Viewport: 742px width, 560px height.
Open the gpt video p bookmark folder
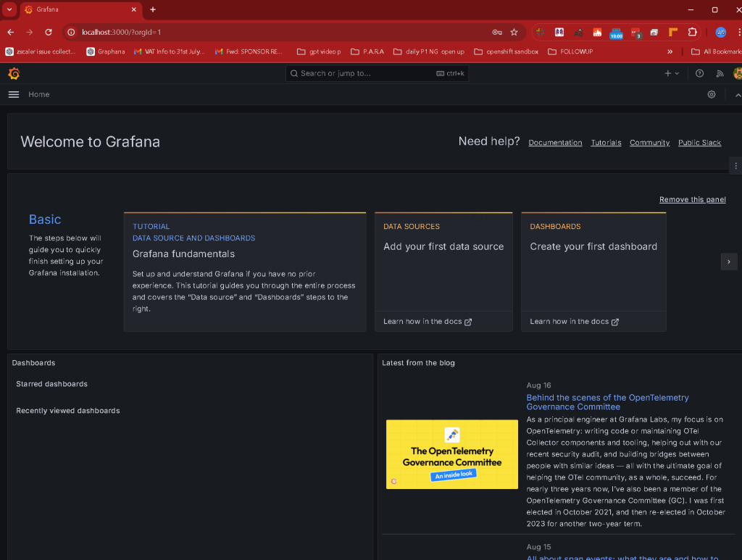point(319,51)
